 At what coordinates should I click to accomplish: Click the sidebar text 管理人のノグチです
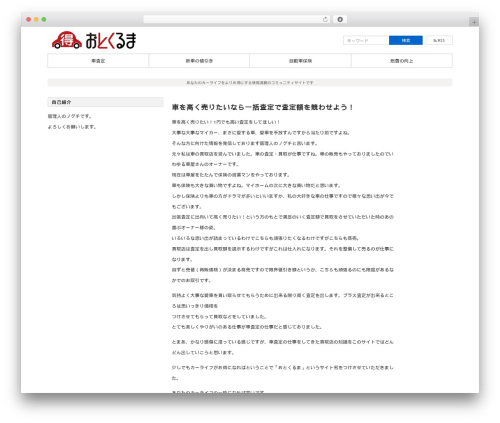[x=70, y=116]
